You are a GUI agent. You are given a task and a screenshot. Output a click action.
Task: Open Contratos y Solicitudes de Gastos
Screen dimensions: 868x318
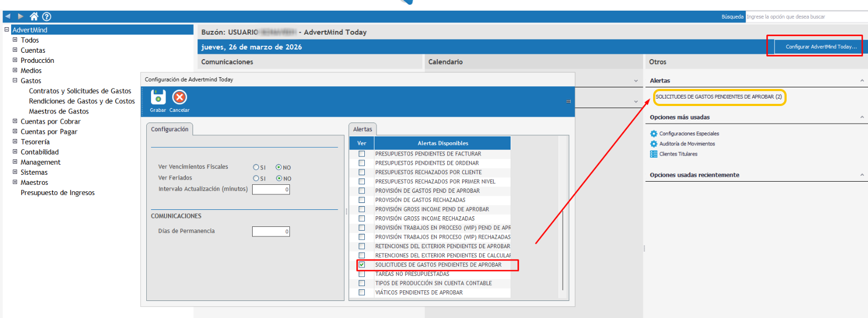pos(80,91)
